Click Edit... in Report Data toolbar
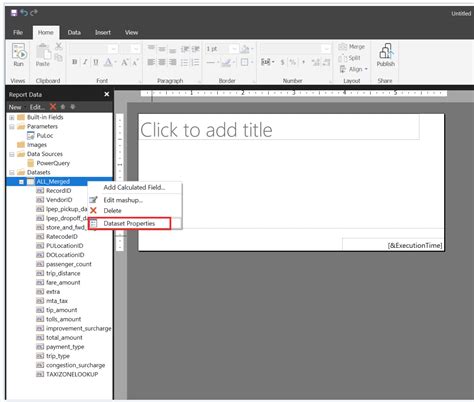 click(x=37, y=107)
